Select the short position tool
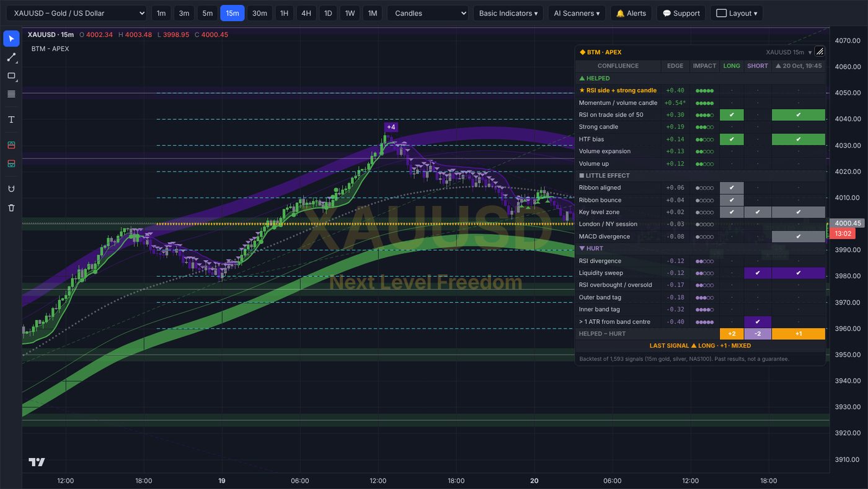The image size is (868, 489). pyautogui.click(x=11, y=163)
